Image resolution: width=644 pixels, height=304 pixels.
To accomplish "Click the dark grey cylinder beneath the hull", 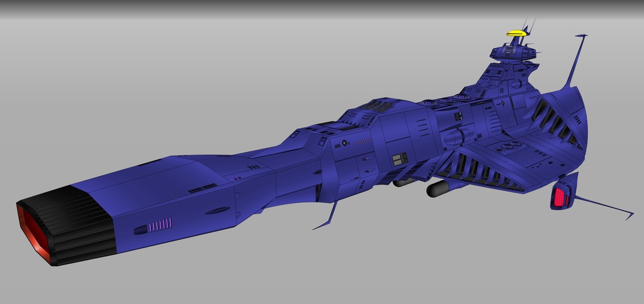I will (x=438, y=188).
